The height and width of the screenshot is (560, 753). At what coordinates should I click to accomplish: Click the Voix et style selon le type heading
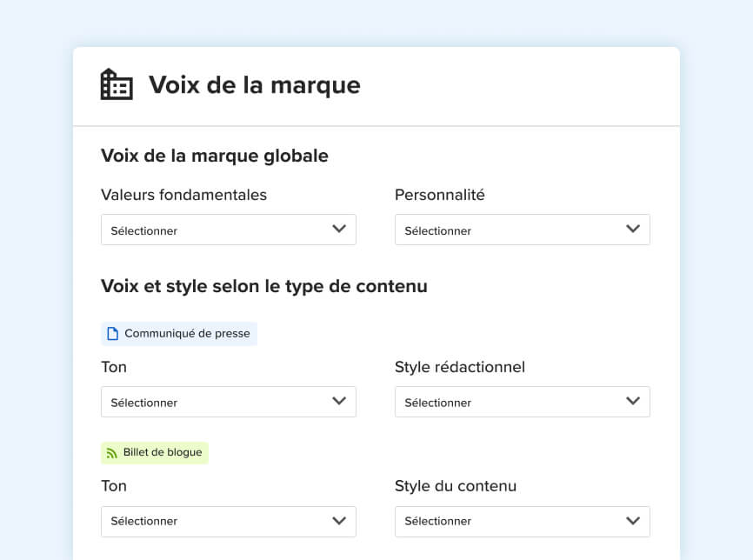click(x=264, y=286)
